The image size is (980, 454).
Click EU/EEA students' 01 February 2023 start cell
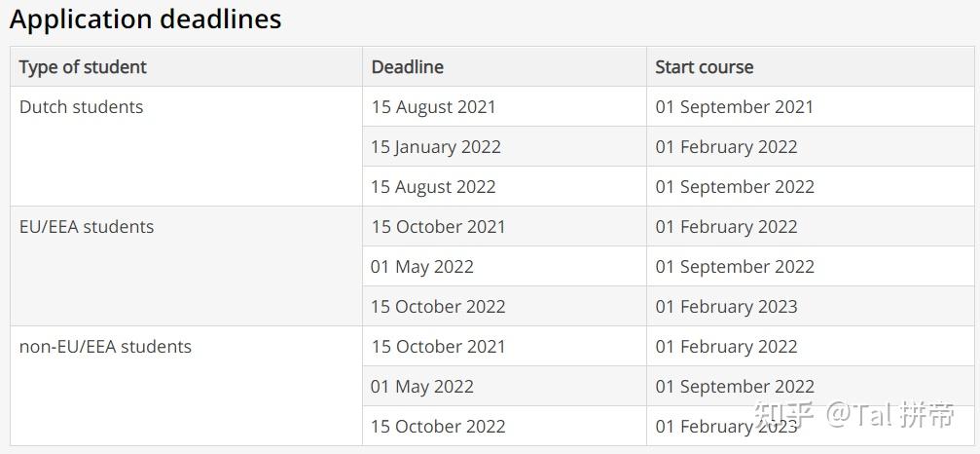click(726, 307)
